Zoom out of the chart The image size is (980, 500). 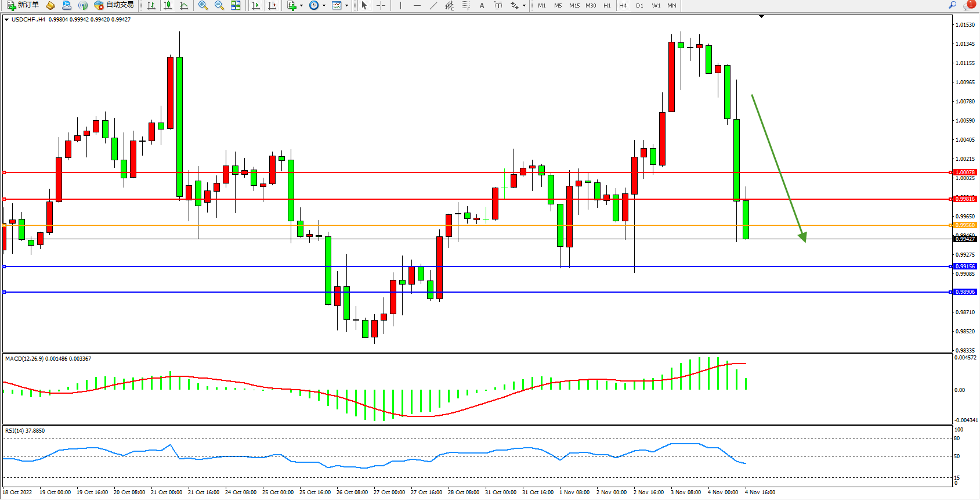219,5
